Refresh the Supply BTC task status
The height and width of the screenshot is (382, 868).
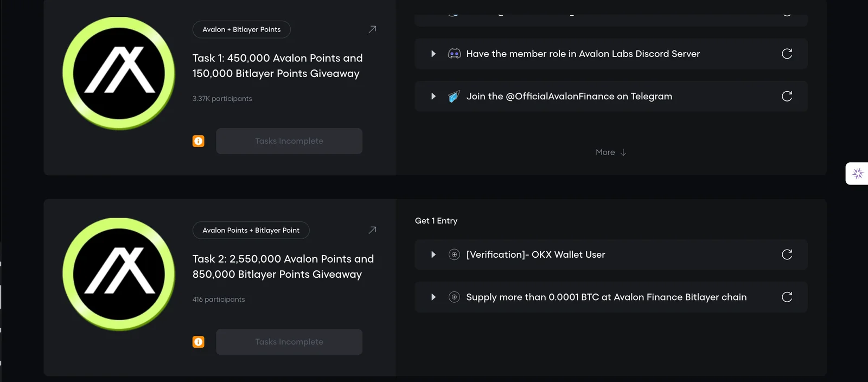[x=787, y=297]
